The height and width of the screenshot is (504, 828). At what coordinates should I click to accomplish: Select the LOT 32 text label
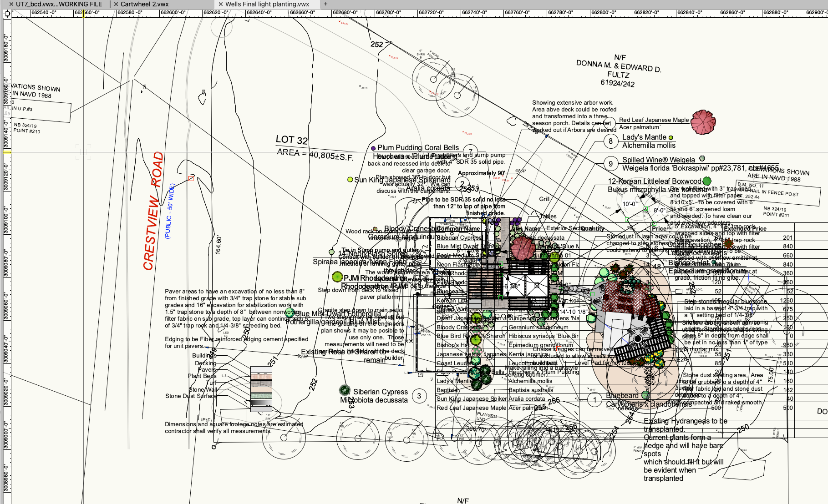[292, 140]
